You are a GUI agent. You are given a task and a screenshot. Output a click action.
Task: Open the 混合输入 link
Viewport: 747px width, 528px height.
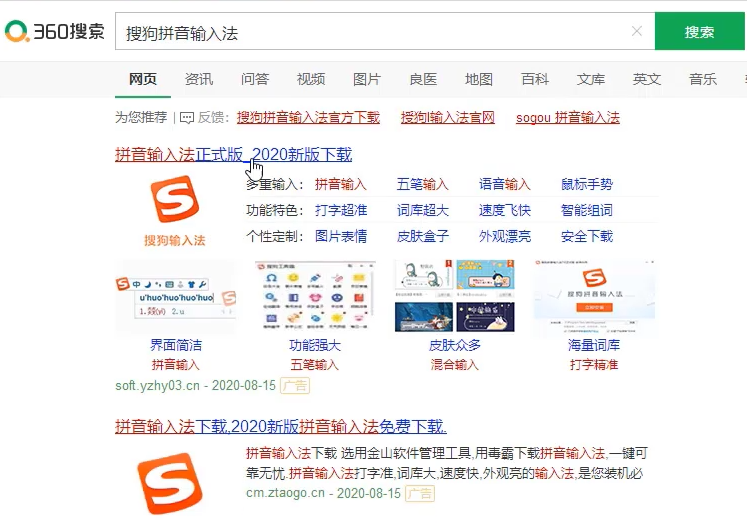pos(454,365)
